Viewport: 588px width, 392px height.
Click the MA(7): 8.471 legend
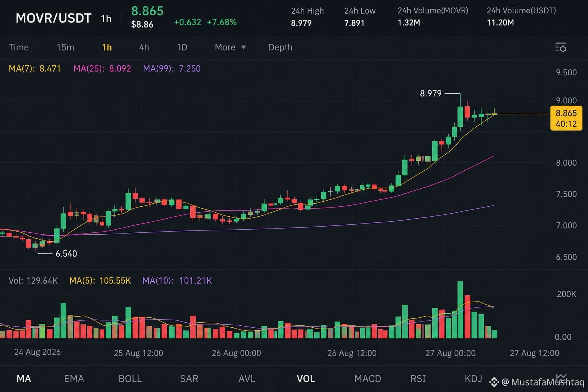coord(35,69)
